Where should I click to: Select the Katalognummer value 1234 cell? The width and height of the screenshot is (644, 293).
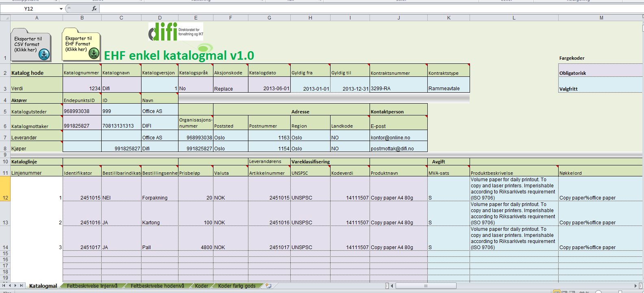pos(82,85)
